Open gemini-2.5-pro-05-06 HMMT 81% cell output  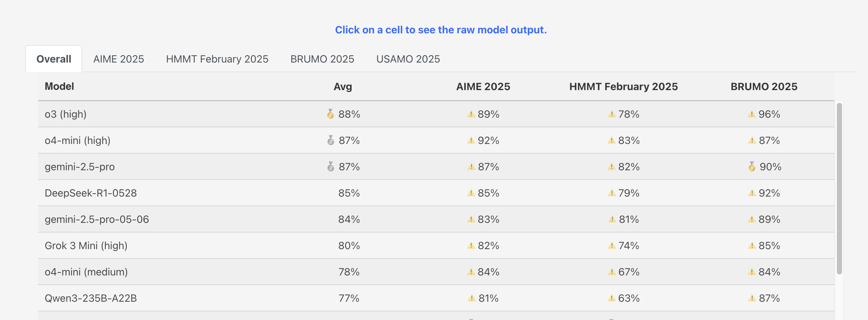[628, 219]
